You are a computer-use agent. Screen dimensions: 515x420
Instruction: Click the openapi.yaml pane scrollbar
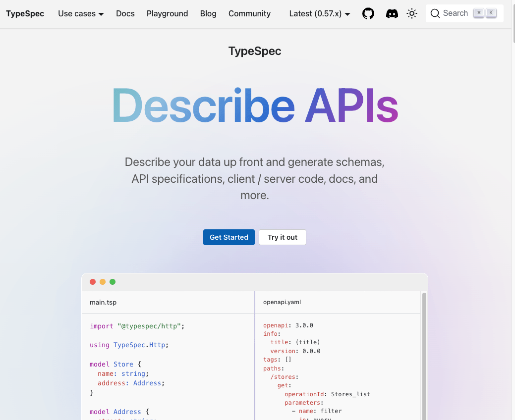(x=424, y=356)
